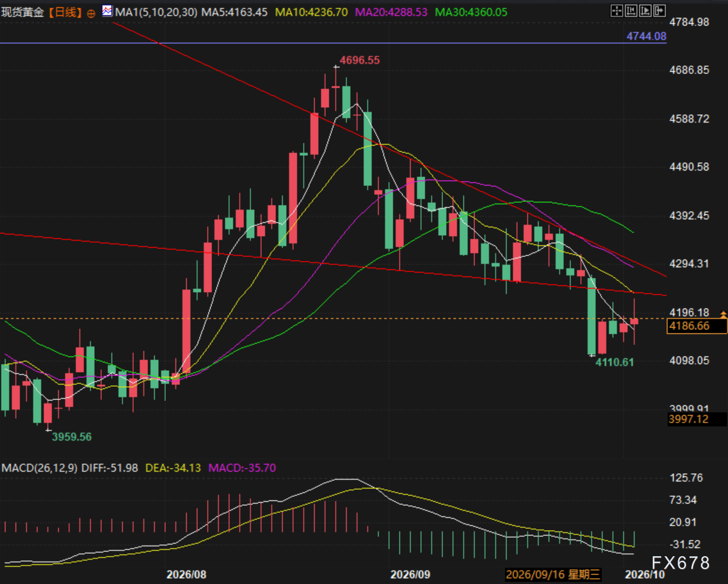
Task: Open the MA indicator chart icon
Action: tap(107, 11)
